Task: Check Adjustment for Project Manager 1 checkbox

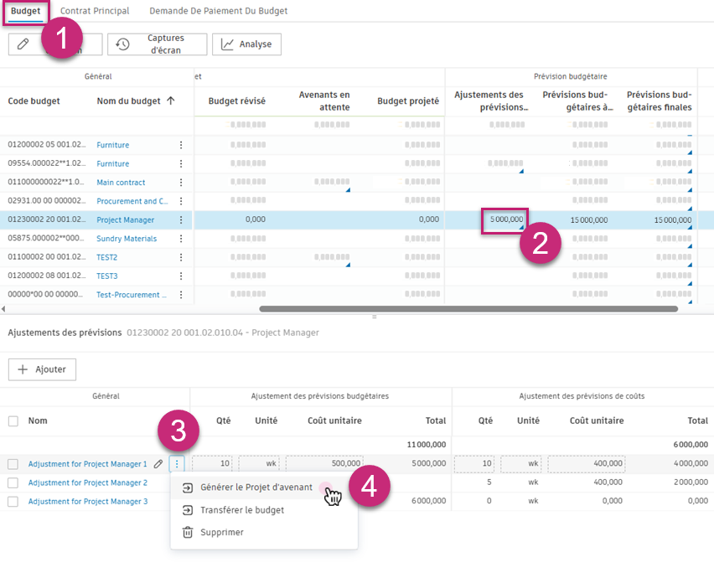Action: [13, 464]
